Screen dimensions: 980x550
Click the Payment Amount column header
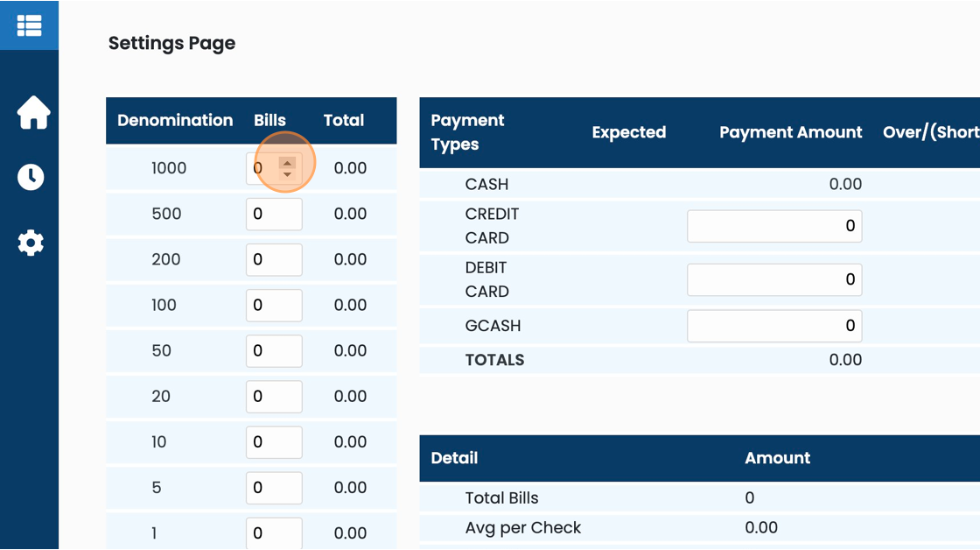point(791,132)
